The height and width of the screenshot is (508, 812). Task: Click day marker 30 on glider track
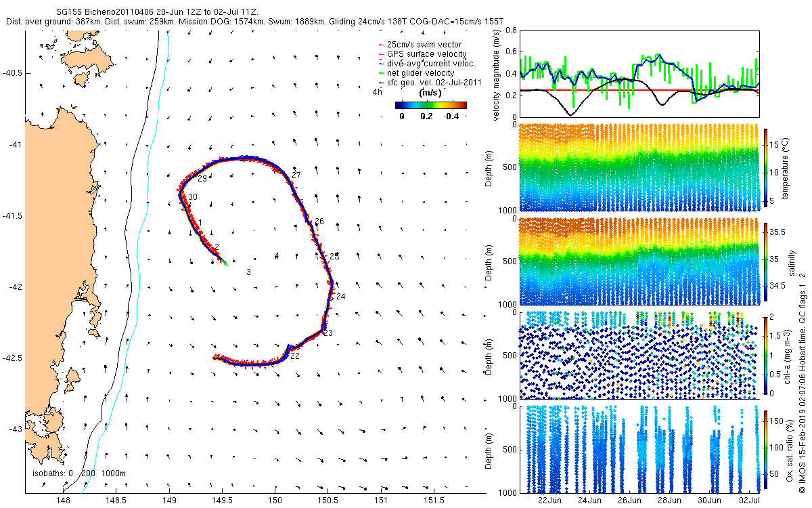click(x=193, y=197)
